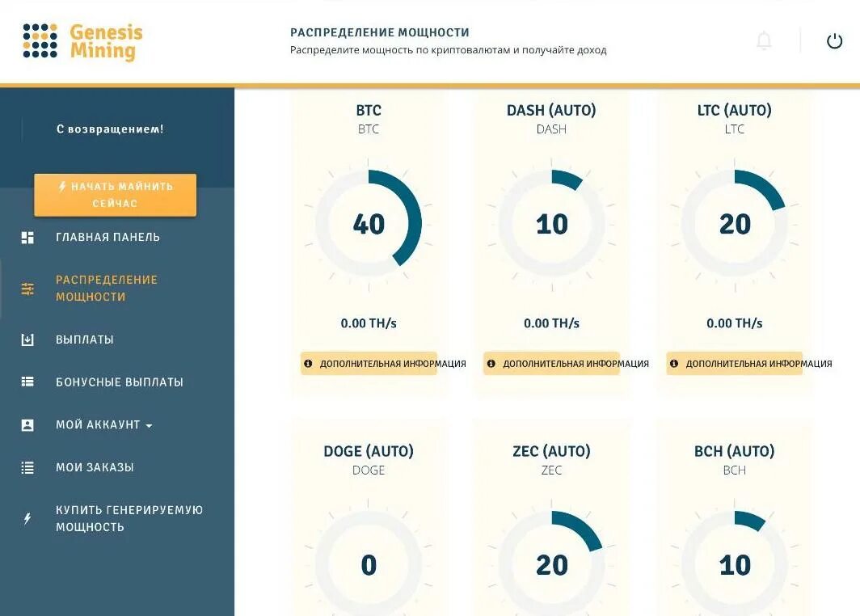Click the Genesis Mining dotted logo
The image size is (860, 616).
(x=40, y=40)
